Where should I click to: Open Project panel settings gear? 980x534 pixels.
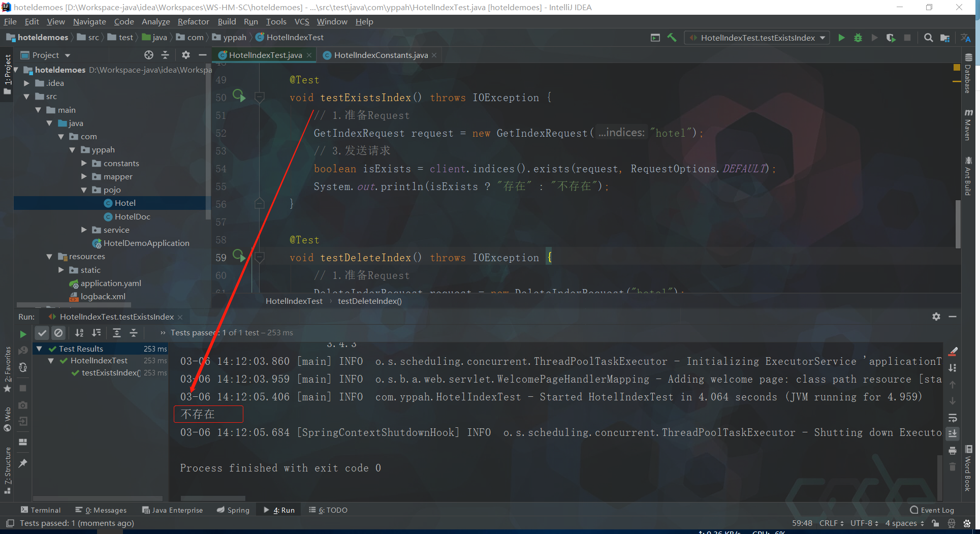[186, 55]
